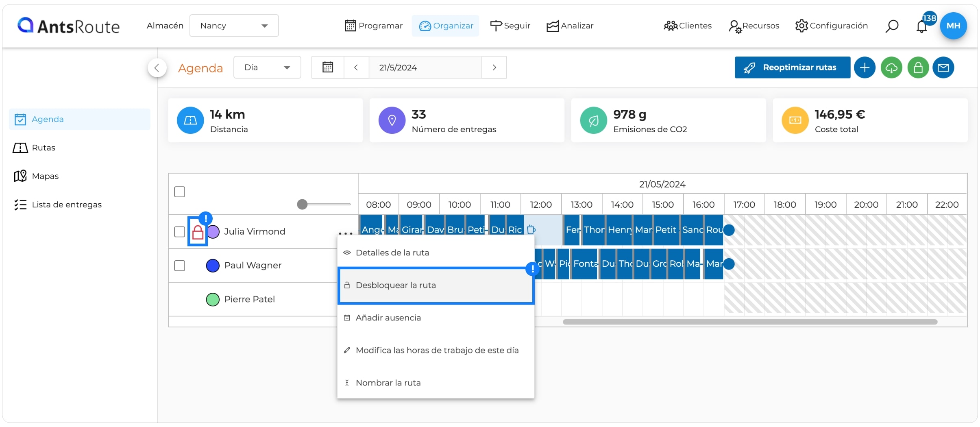Click the blue envelope email button
This screenshot has height=427, width=980.
tap(943, 68)
